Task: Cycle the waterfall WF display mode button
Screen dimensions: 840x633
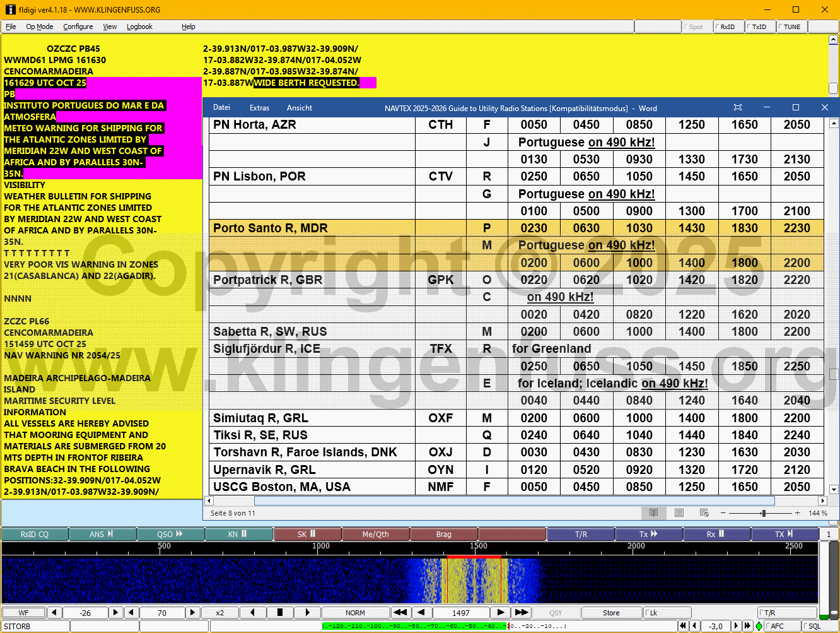Action: click(24, 612)
